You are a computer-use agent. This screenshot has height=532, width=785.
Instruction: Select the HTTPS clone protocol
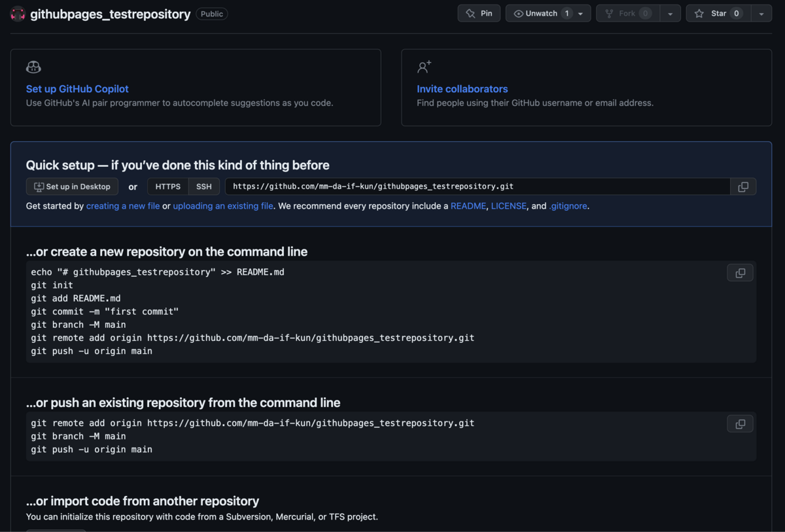167,187
